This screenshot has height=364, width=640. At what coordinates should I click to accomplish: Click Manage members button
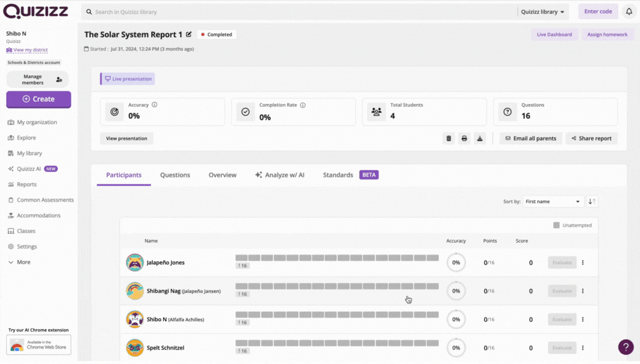click(x=37, y=79)
